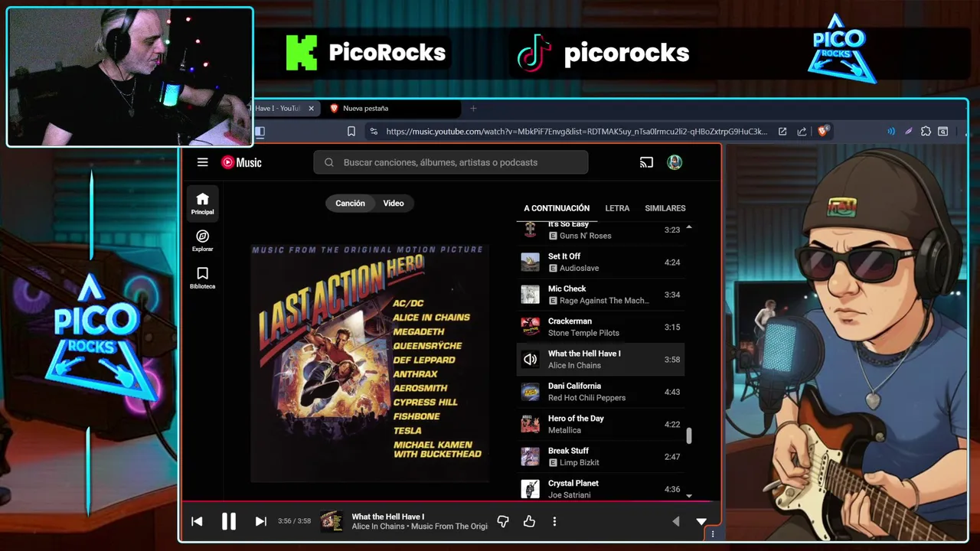Play Crackerman by Stone Temple Pilots
This screenshot has height=551, width=980.
point(601,327)
